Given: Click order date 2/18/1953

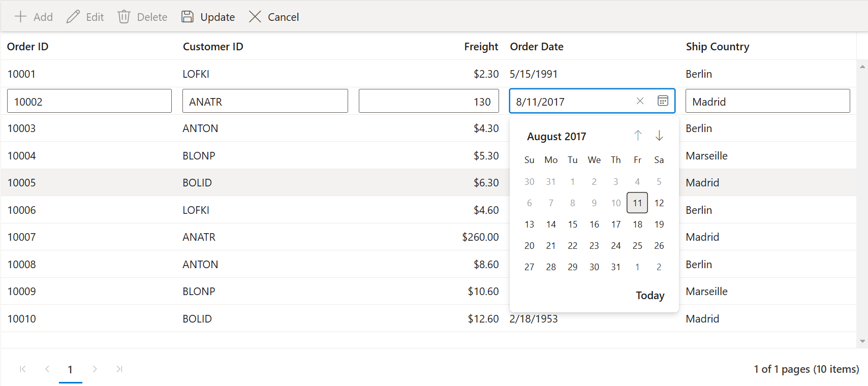Looking at the screenshot, I should coord(534,318).
